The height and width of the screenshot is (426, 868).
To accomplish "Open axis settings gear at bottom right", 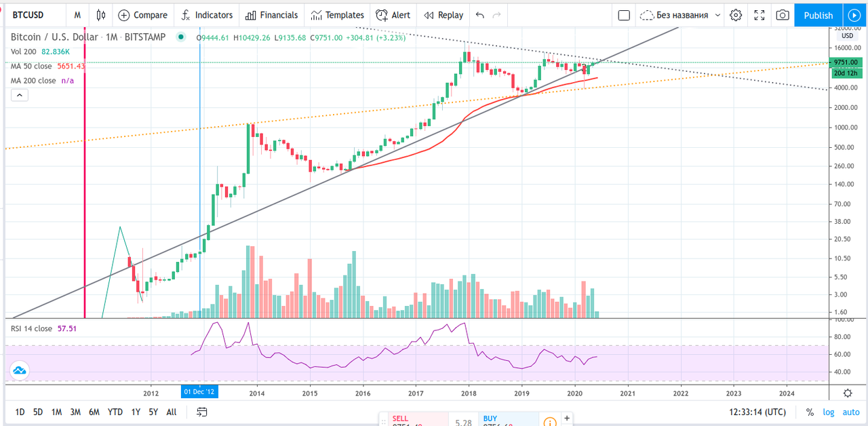I will pos(848,393).
